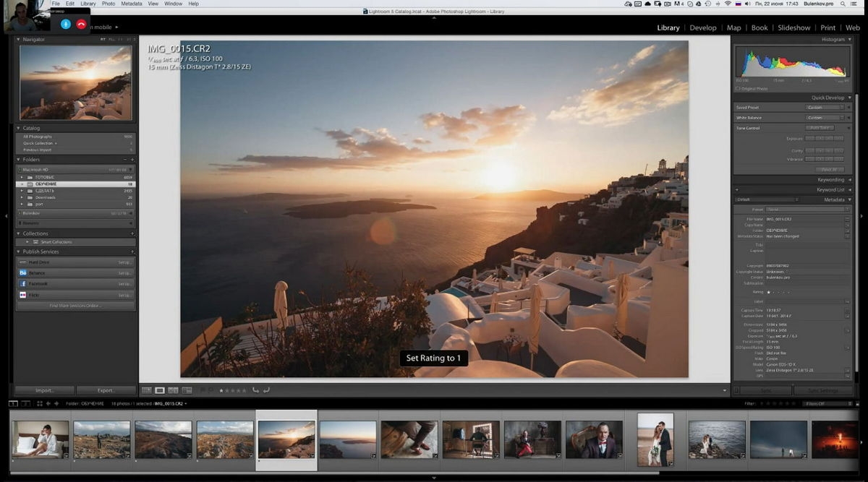Open macOS Wi-Fi menu bar icon

coord(728,4)
